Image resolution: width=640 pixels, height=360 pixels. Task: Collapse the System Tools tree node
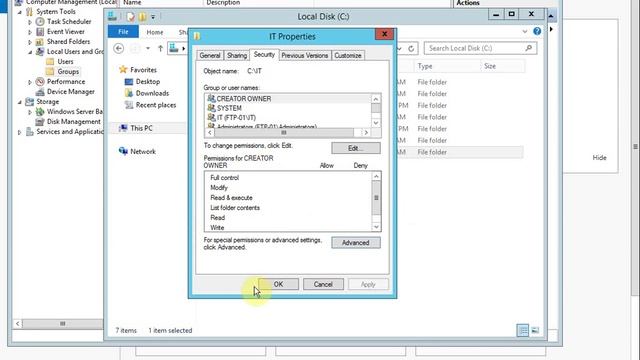pyautogui.click(x=19, y=12)
